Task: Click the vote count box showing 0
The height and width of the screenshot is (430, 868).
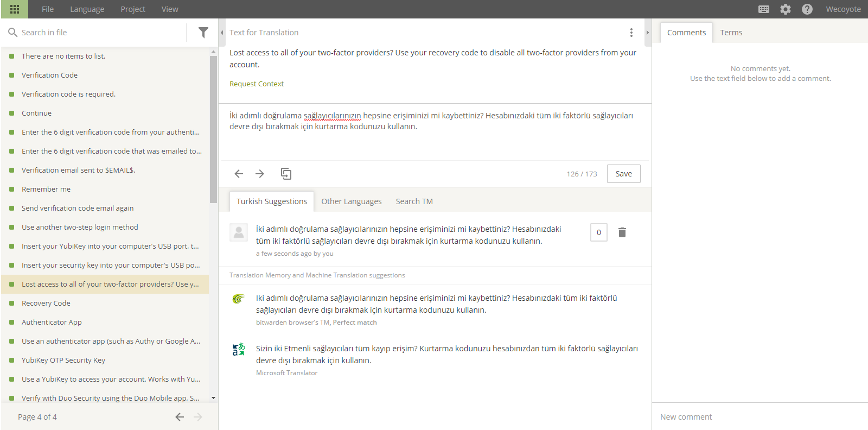Action: (x=599, y=232)
